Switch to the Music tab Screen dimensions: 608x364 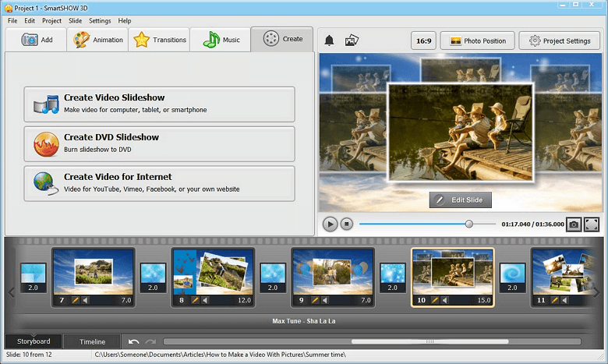pos(221,40)
